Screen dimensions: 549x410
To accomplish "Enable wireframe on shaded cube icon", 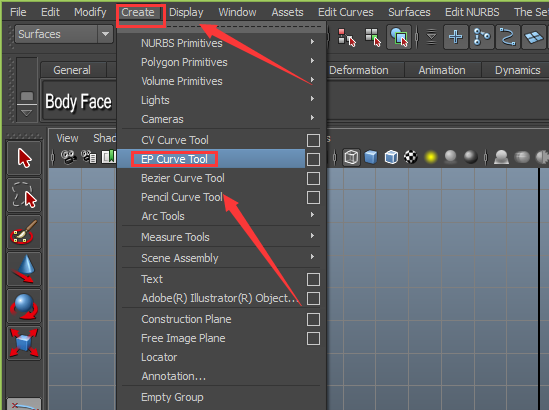I will [x=391, y=157].
